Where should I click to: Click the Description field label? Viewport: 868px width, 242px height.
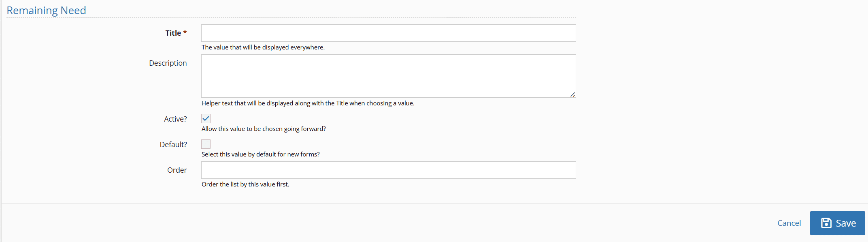[x=168, y=63]
